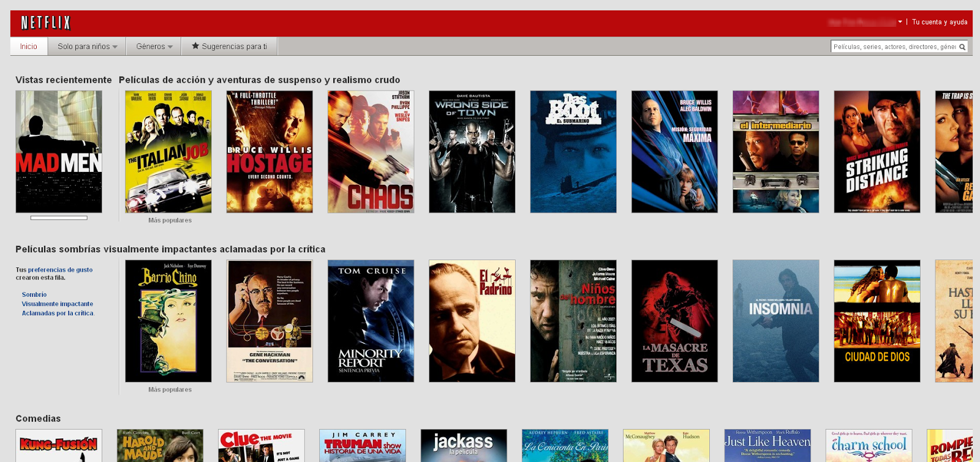Click Películas sombrías visualmente impactantes heading
Image resolution: width=980 pixels, height=462 pixels.
point(170,250)
